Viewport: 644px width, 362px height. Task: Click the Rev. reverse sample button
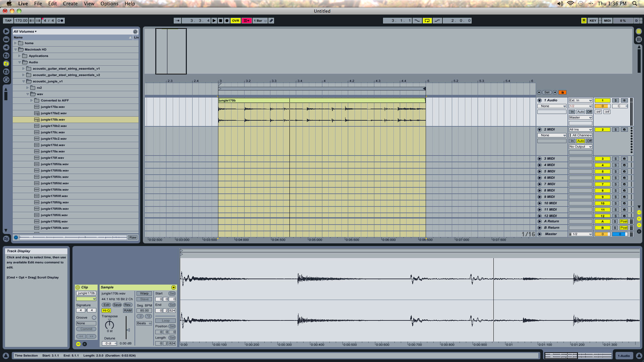tap(127, 305)
